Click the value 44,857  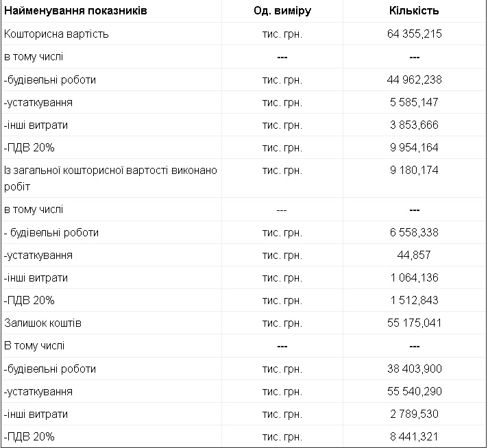(414, 255)
